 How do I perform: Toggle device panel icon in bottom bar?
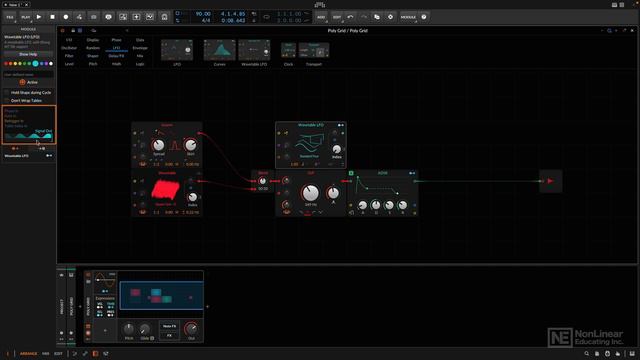click(95, 353)
